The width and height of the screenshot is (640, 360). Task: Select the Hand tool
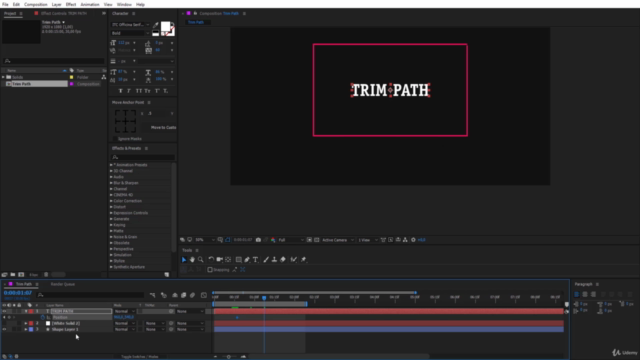(192, 260)
